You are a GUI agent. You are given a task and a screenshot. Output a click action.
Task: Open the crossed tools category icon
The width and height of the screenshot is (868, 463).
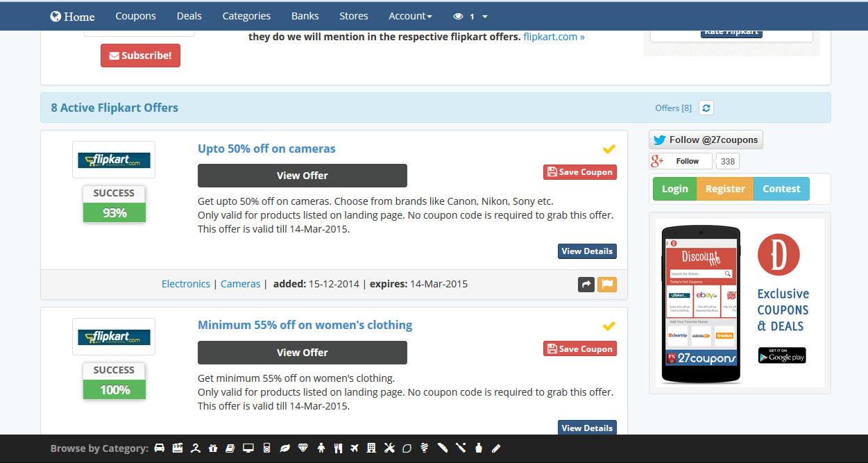389,448
